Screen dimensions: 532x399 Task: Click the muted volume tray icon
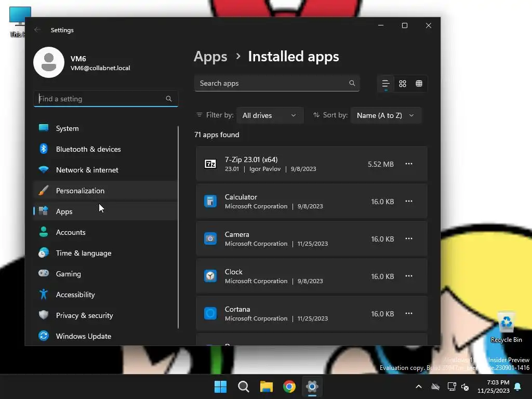pos(465,387)
